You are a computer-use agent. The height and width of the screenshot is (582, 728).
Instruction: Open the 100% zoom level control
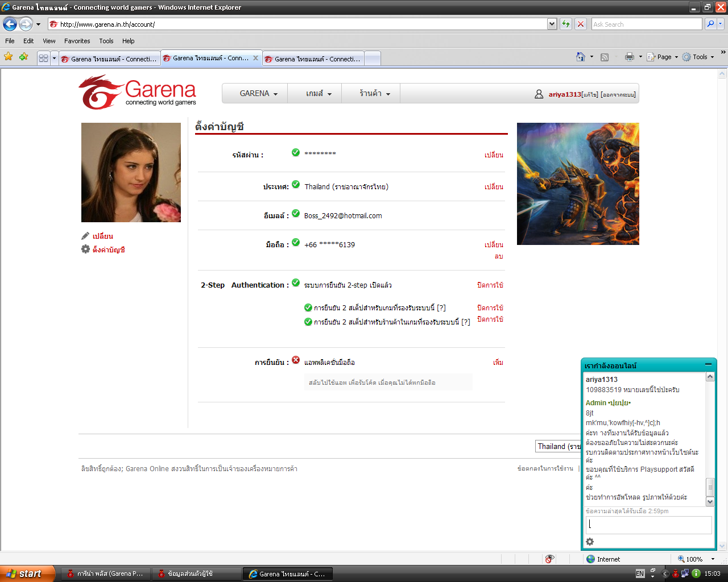click(696, 559)
